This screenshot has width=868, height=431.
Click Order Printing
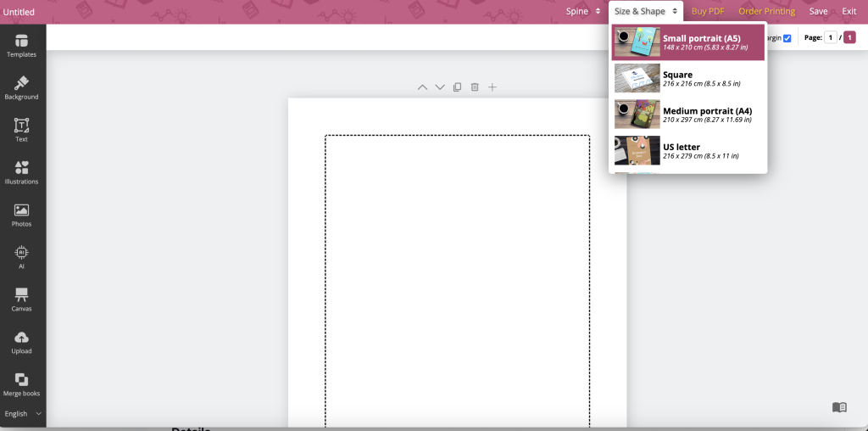766,11
